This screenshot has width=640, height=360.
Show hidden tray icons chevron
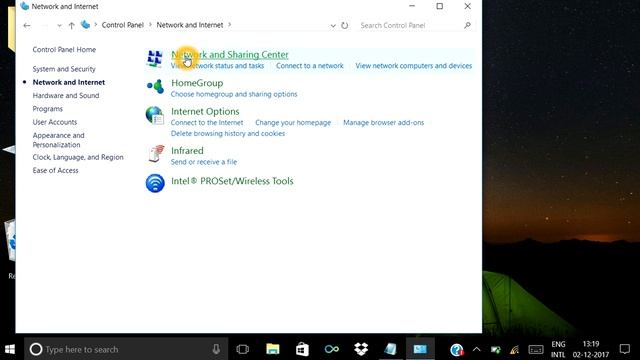476,349
